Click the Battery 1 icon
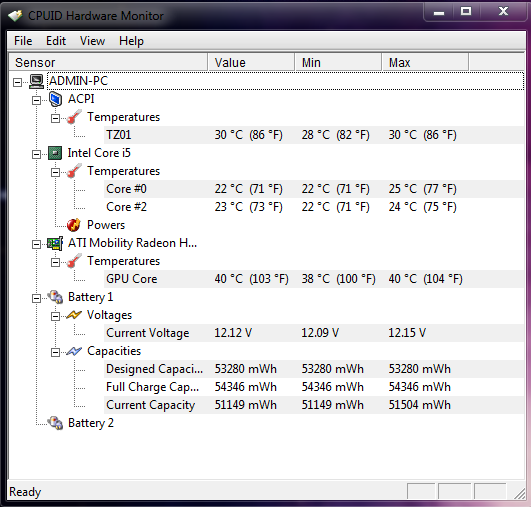531x507 pixels. [x=55, y=297]
